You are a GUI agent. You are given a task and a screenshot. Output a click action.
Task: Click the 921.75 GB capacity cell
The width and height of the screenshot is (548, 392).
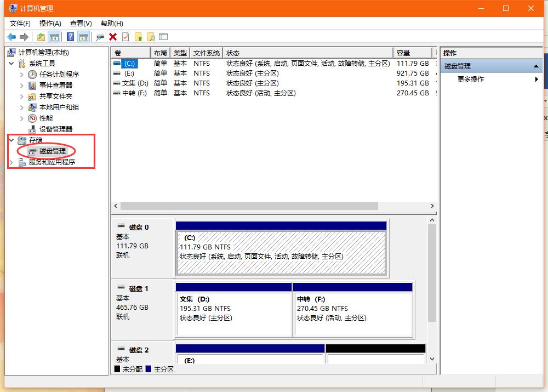413,73
